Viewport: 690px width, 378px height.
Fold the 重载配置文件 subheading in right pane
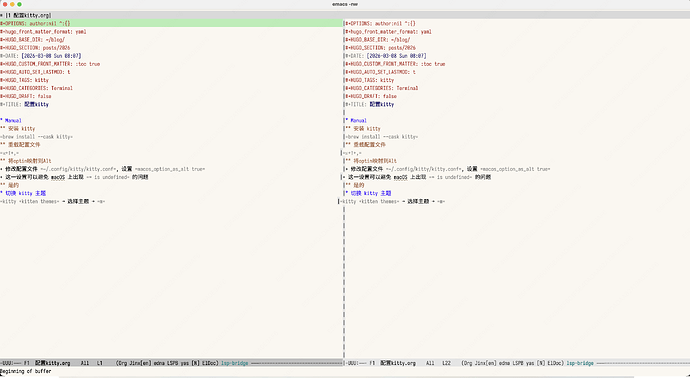tap(366, 144)
